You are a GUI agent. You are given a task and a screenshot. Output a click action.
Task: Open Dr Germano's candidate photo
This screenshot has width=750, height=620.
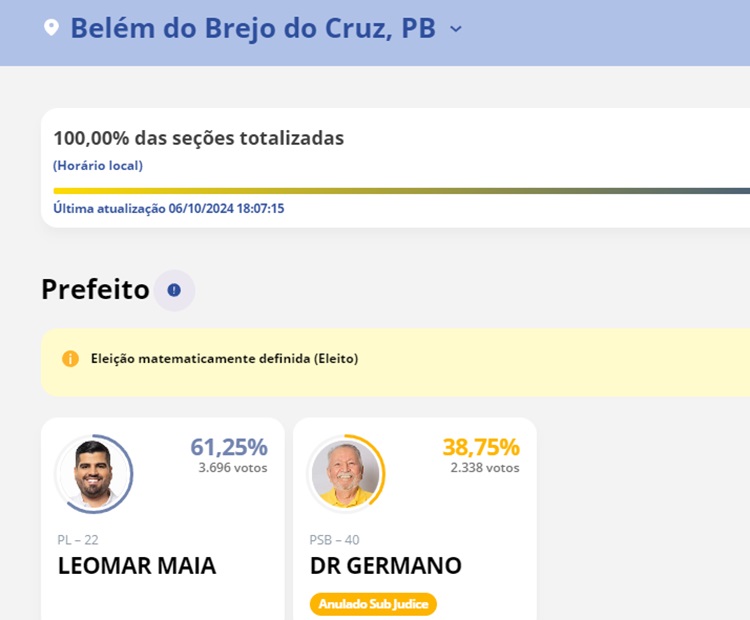(x=346, y=473)
